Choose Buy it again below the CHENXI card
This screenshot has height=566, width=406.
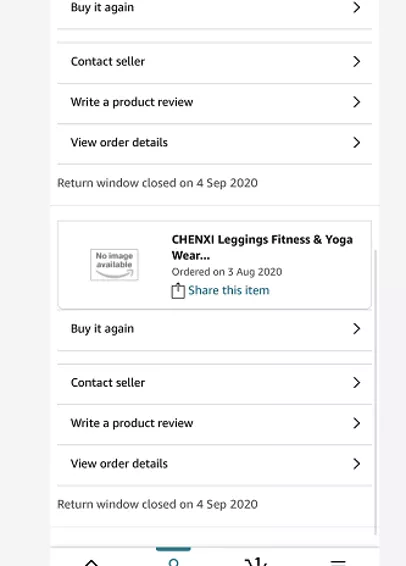(214, 329)
